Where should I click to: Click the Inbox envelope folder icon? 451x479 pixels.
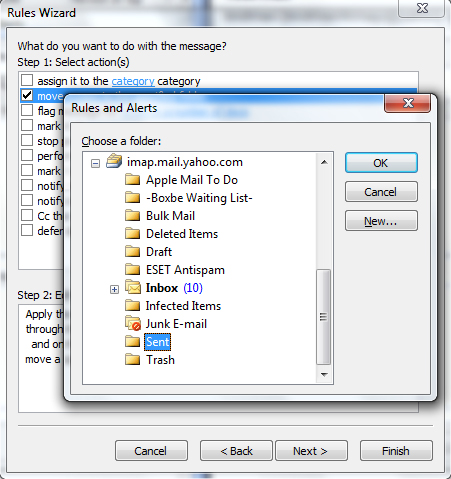click(x=133, y=287)
